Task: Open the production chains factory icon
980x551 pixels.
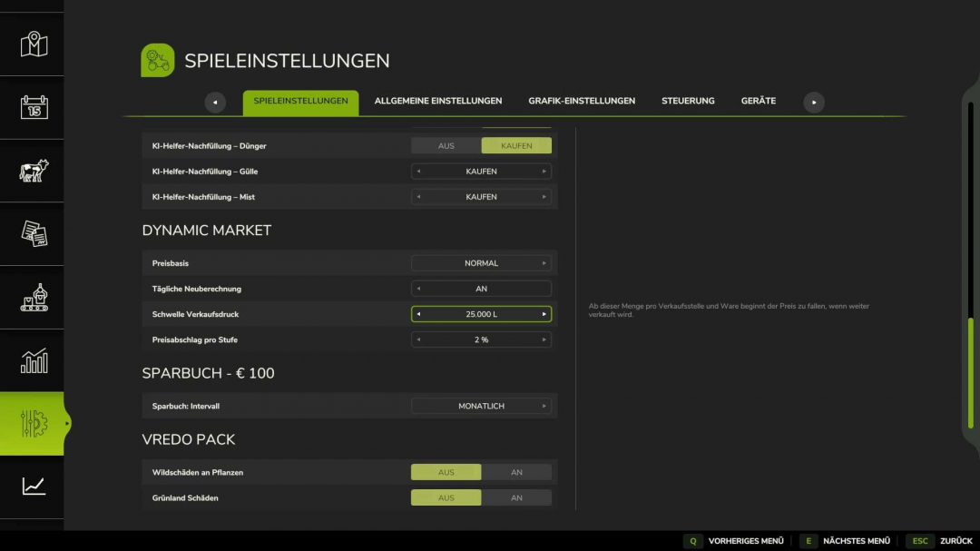Action: click(34, 297)
